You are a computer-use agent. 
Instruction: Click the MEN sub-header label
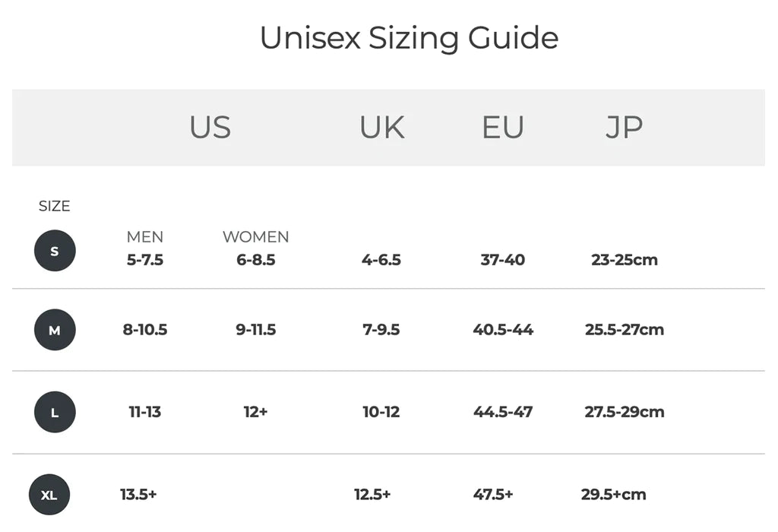pos(145,237)
